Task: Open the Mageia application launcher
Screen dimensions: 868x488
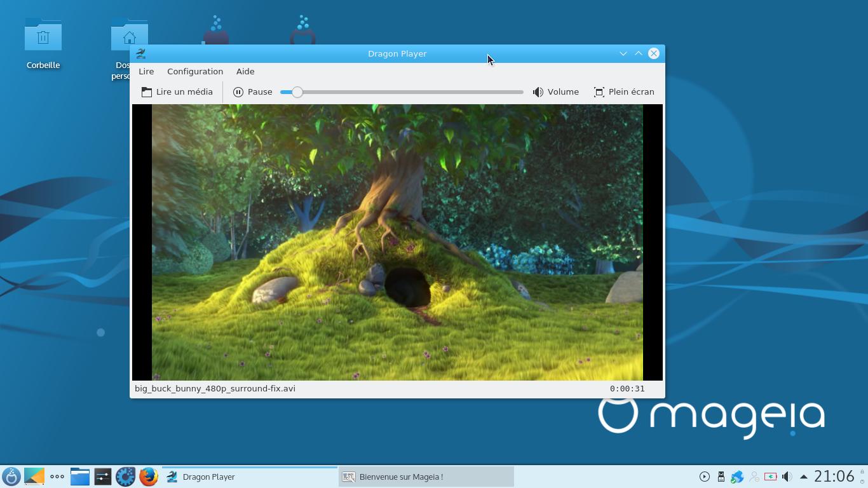Action: tap(11, 477)
